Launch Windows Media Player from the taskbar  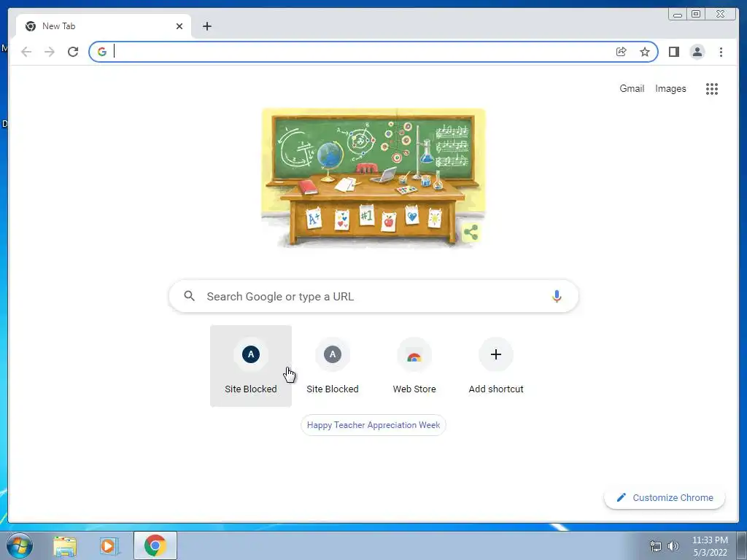coord(109,546)
